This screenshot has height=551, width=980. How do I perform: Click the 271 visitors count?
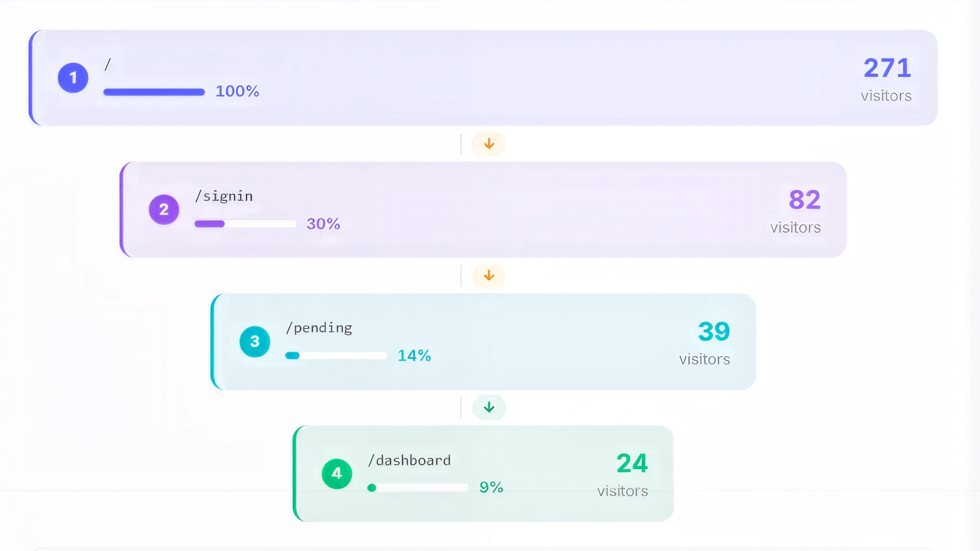[887, 68]
